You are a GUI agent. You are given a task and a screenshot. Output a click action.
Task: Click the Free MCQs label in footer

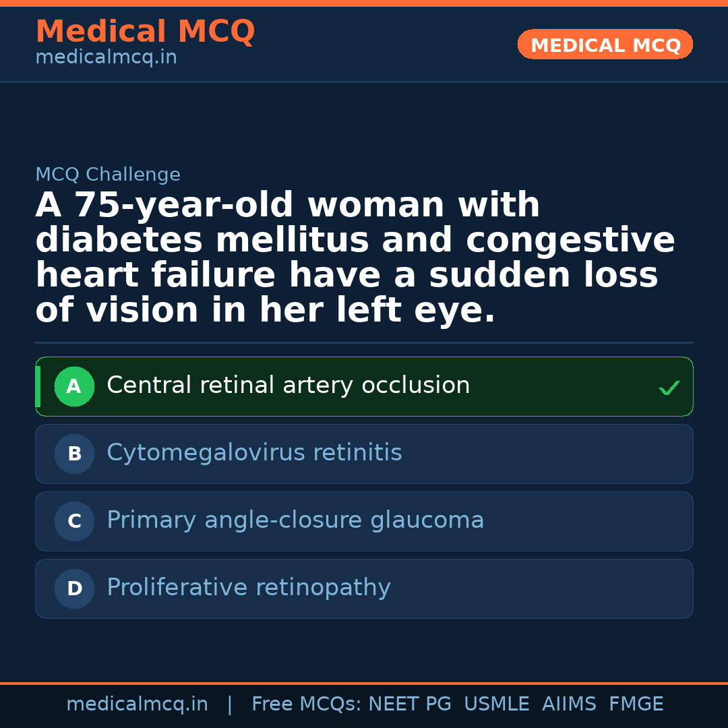click(306, 704)
